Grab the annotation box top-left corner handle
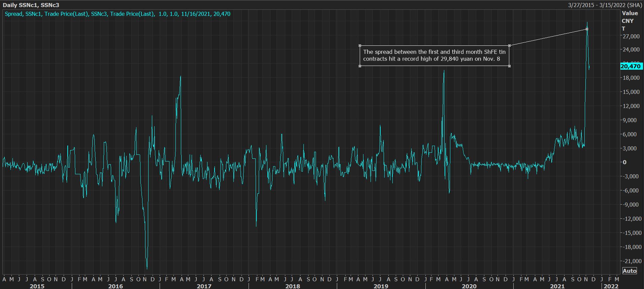Image resolution: width=644 pixels, height=289 pixels. click(x=360, y=45)
